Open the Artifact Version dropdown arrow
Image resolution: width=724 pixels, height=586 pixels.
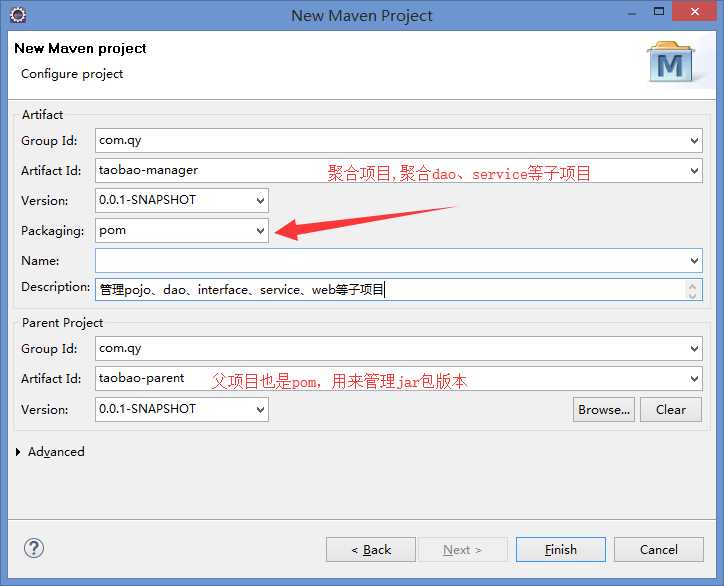coord(260,201)
